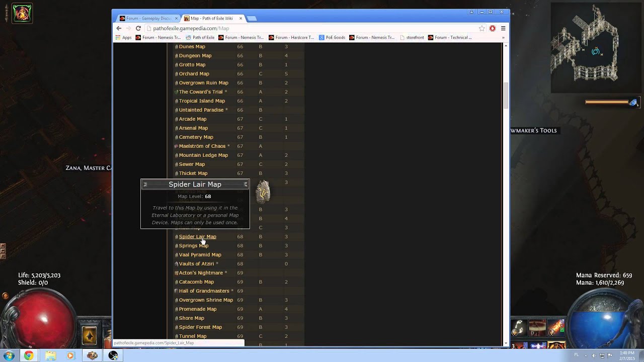644x362 pixels.
Task: Open the Apps bookmarks shortcut
Action: (123, 37)
